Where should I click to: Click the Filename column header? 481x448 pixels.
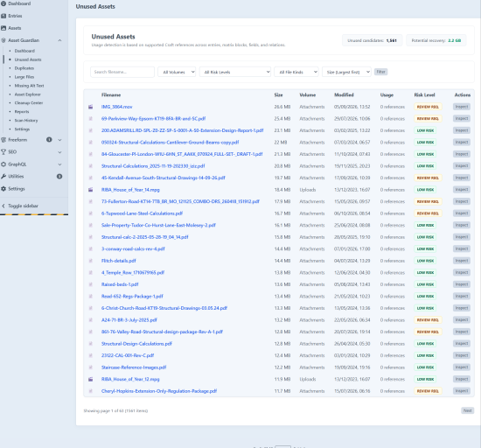(x=111, y=95)
